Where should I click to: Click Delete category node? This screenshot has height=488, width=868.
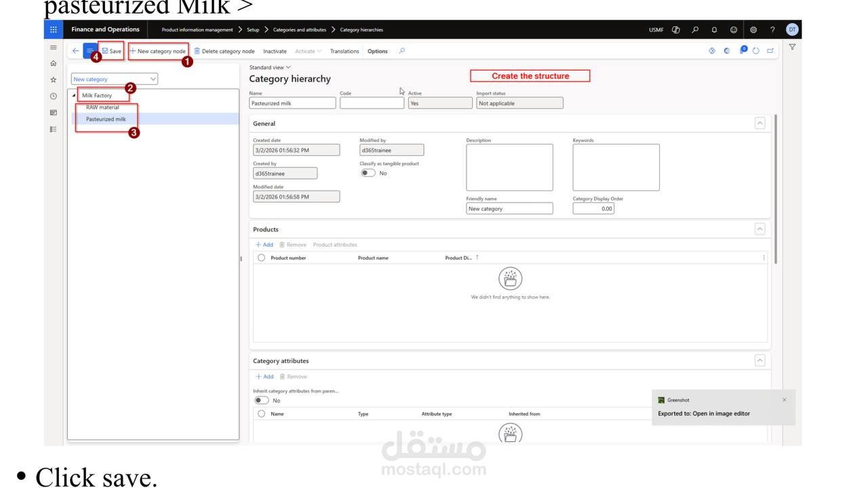(x=224, y=51)
